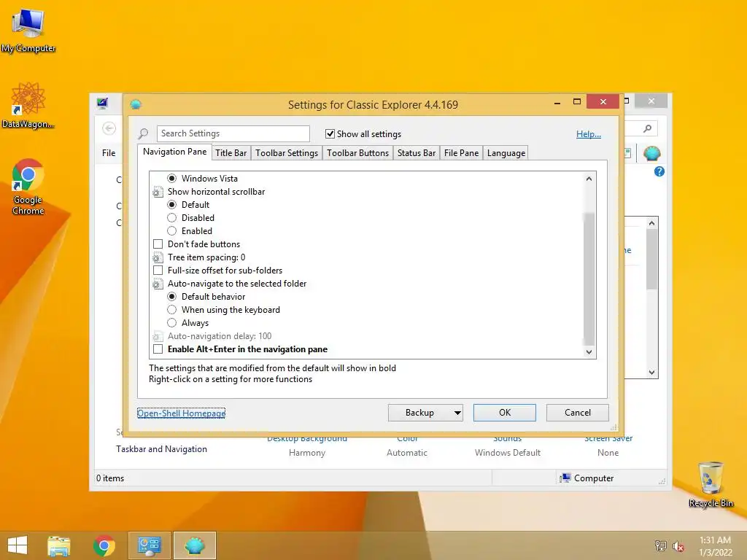Open Taskbar and Navigation link in background

pos(161,449)
